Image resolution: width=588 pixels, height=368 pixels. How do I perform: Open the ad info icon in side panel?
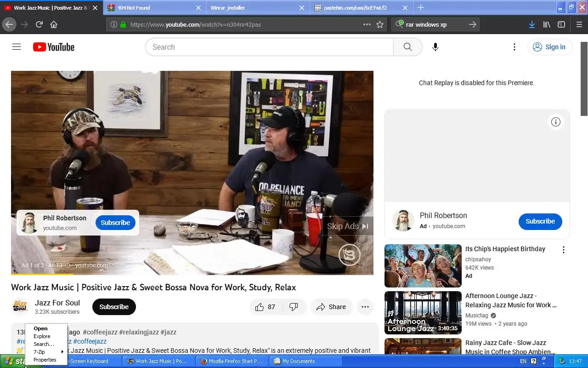pos(556,122)
